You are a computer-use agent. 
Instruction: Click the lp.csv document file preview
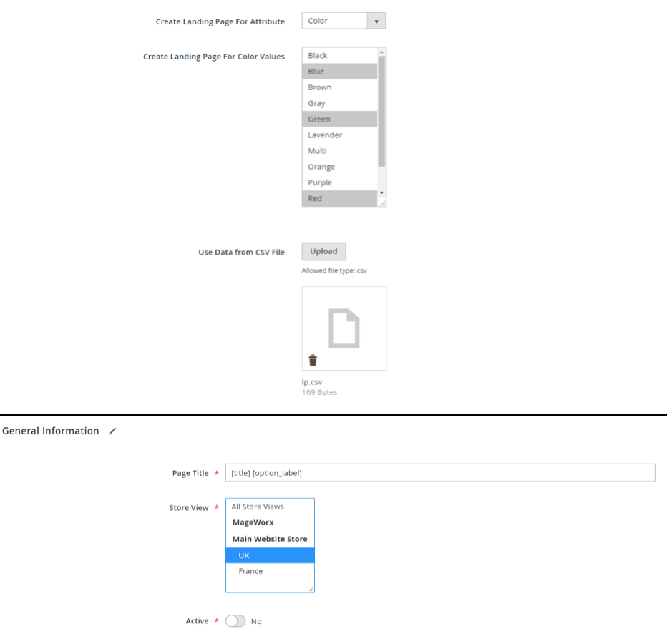coord(344,328)
